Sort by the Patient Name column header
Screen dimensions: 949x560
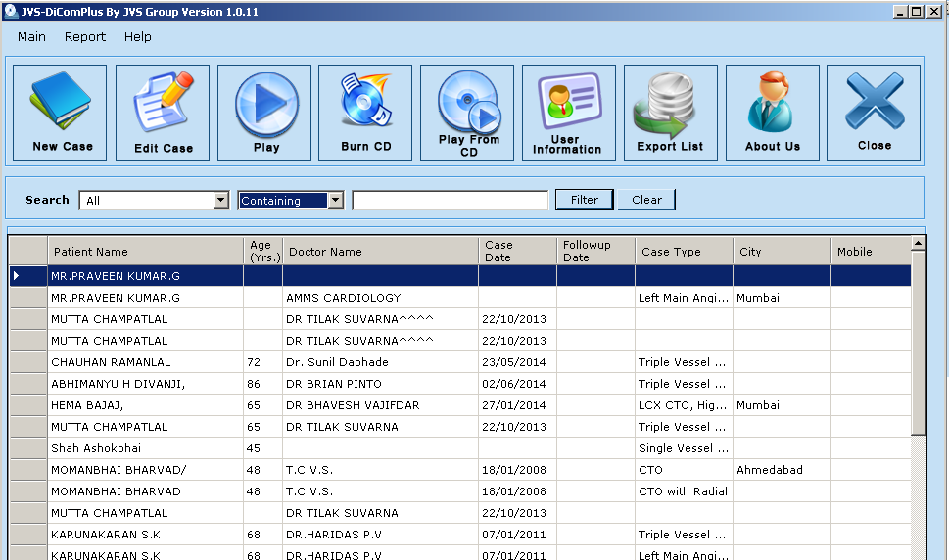coord(145,252)
